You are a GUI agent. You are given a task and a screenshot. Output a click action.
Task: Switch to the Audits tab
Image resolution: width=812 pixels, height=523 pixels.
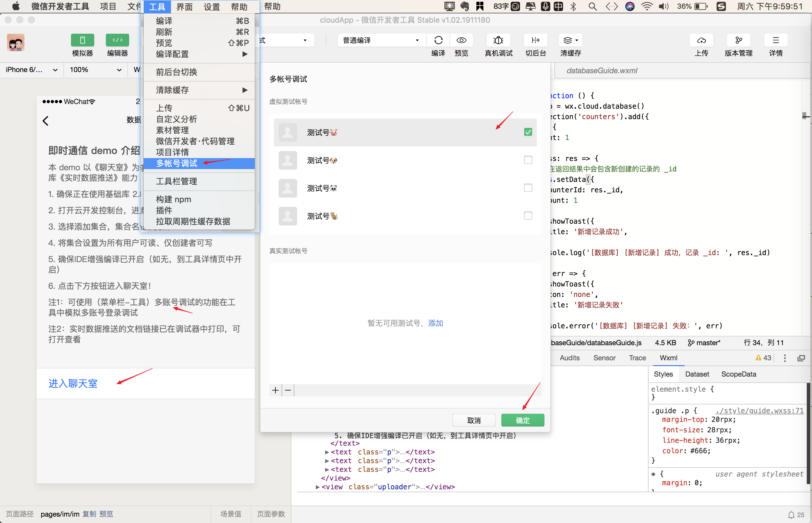coord(569,358)
